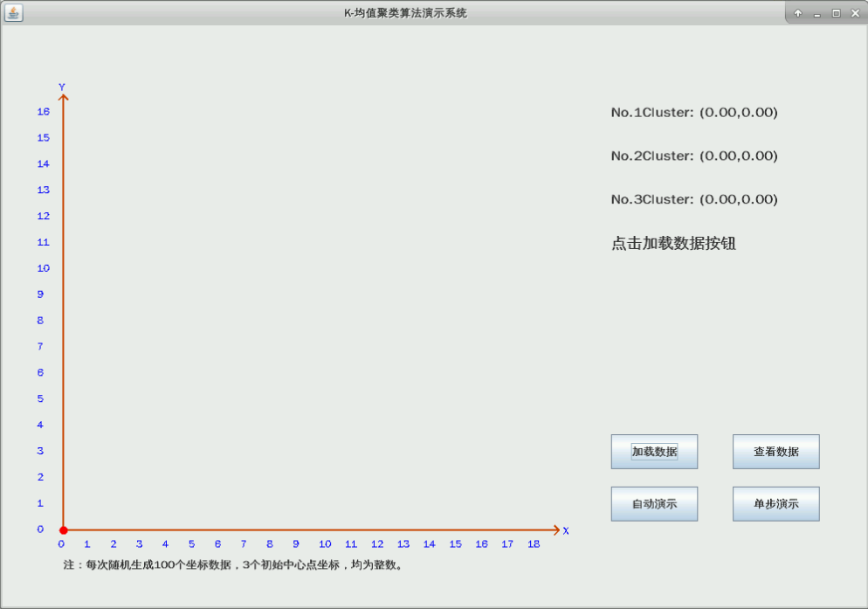Viewport: 868px width, 609px height.
Task: Minimize the K-means demo window
Action: (816, 13)
